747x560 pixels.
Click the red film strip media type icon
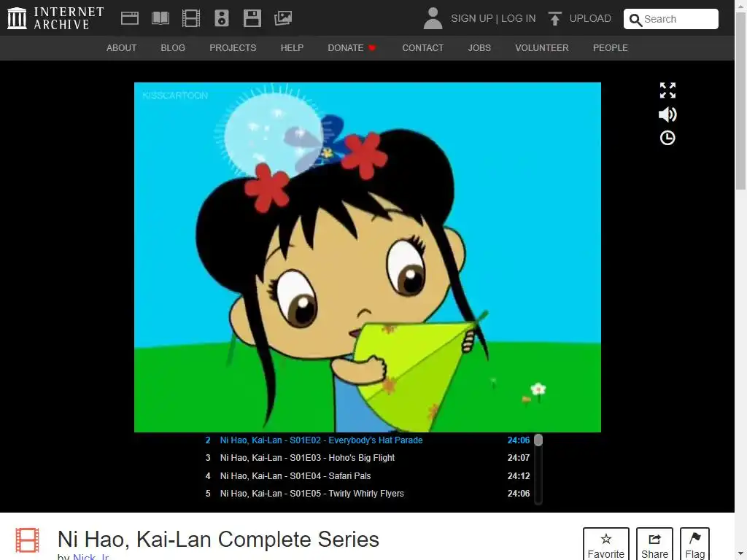[x=27, y=540]
